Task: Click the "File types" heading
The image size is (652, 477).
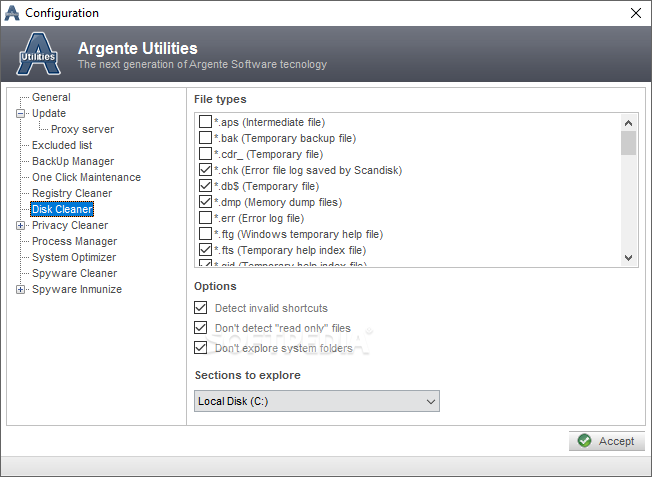Action: (220, 99)
